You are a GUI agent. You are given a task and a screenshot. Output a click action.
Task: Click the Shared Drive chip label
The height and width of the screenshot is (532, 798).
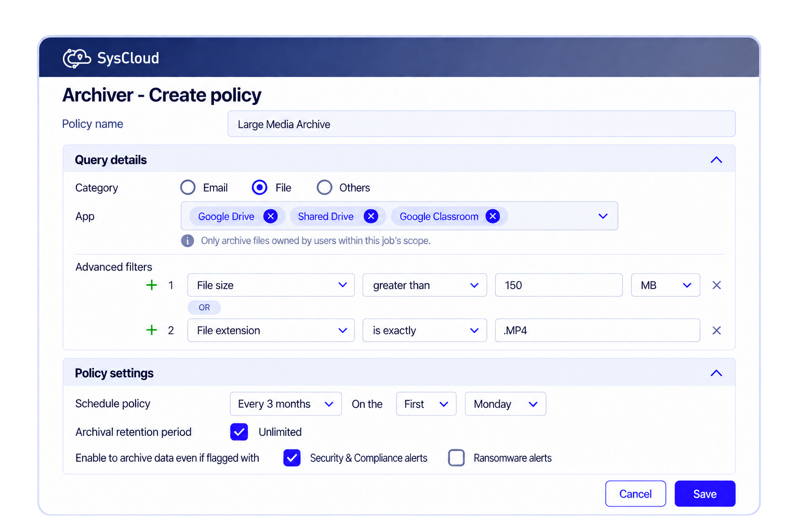click(x=326, y=217)
